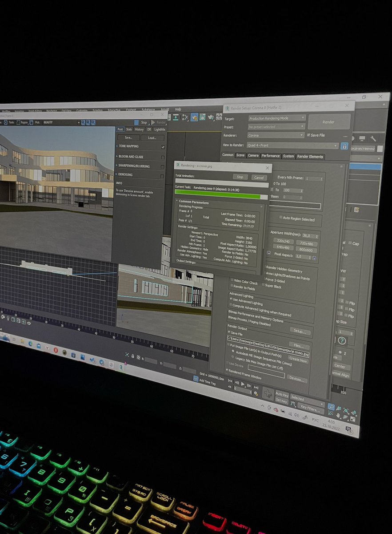
Task: Open the Arnold menu
Action: (164, 109)
